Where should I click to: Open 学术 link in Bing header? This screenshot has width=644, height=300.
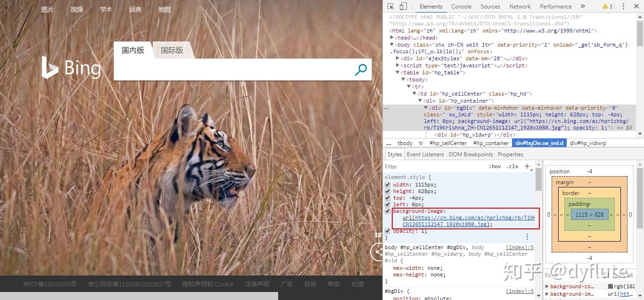(x=106, y=9)
